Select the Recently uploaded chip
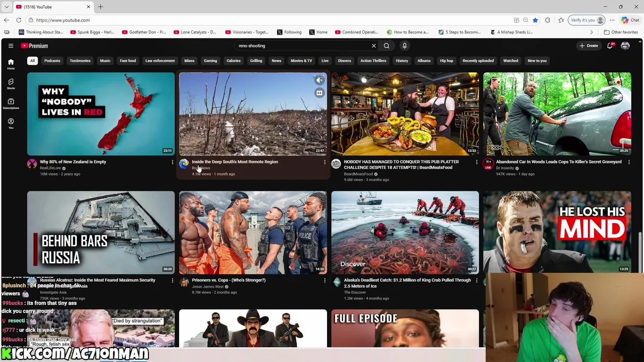644x362 pixels. click(x=478, y=61)
